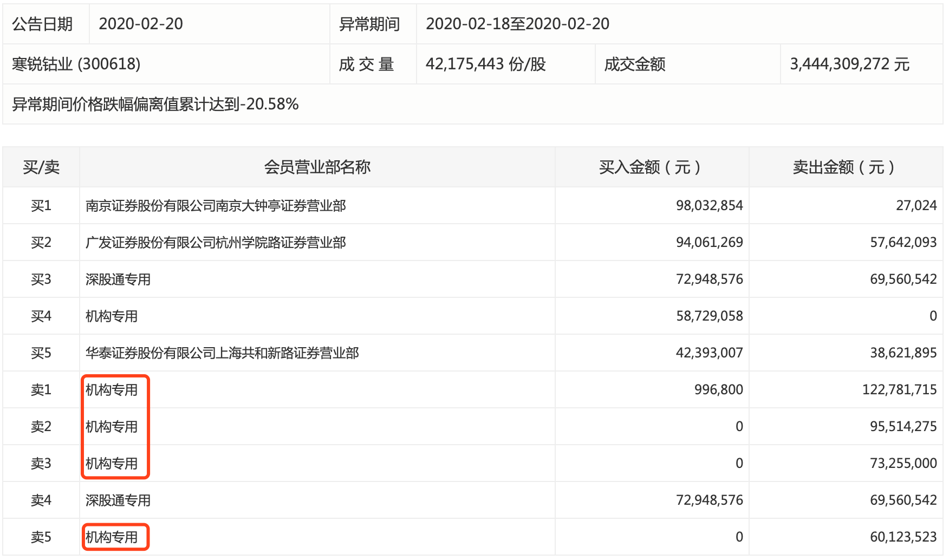Click the 异常期间 label
Viewport: 949px width, 560px height.
(x=369, y=24)
